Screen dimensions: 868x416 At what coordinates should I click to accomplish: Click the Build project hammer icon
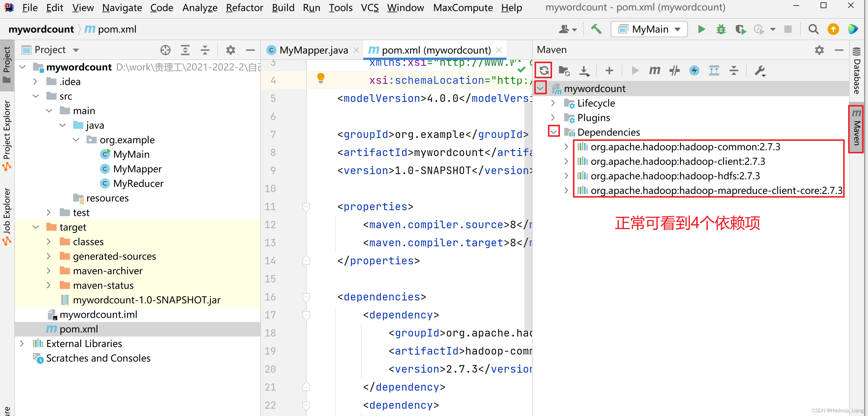point(596,29)
